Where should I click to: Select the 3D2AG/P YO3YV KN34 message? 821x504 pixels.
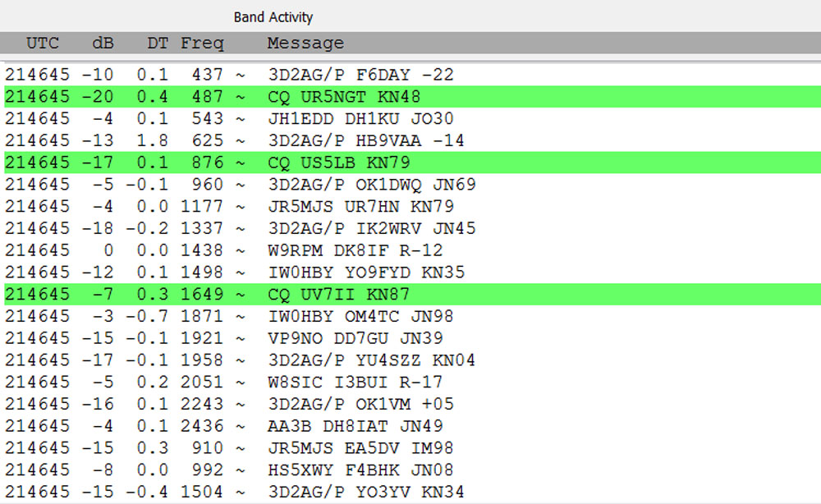click(x=366, y=492)
